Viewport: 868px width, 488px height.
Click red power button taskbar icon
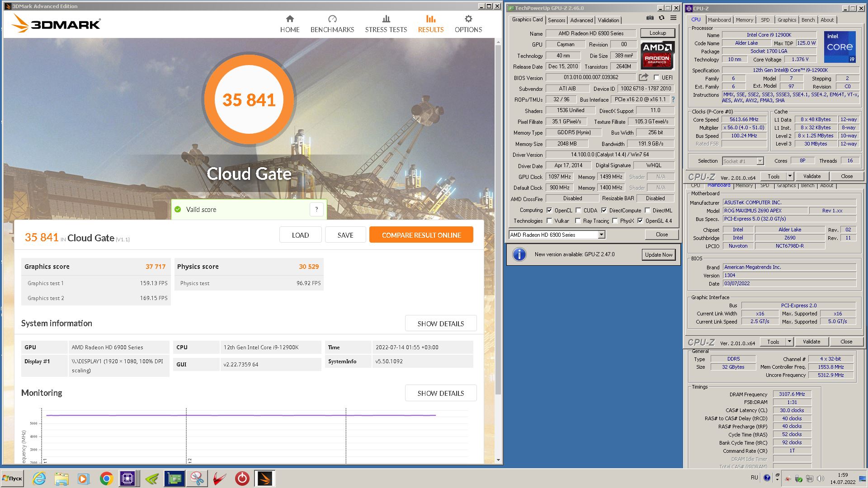(x=242, y=479)
